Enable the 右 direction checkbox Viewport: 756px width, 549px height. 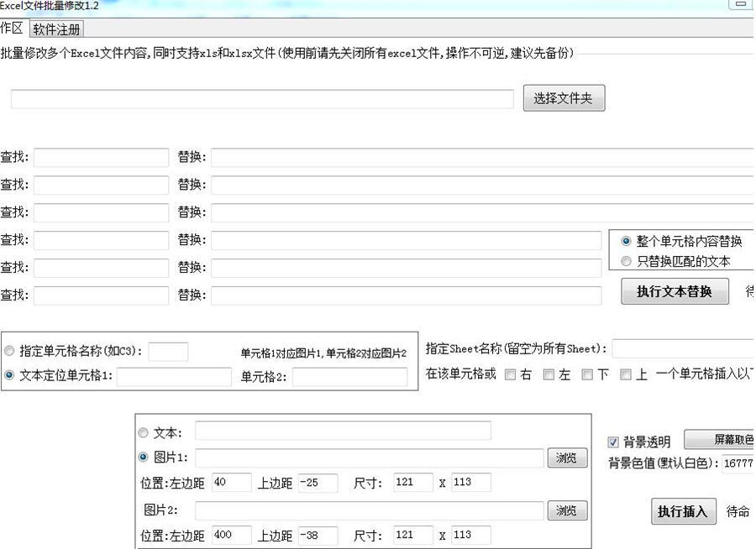coord(510,374)
